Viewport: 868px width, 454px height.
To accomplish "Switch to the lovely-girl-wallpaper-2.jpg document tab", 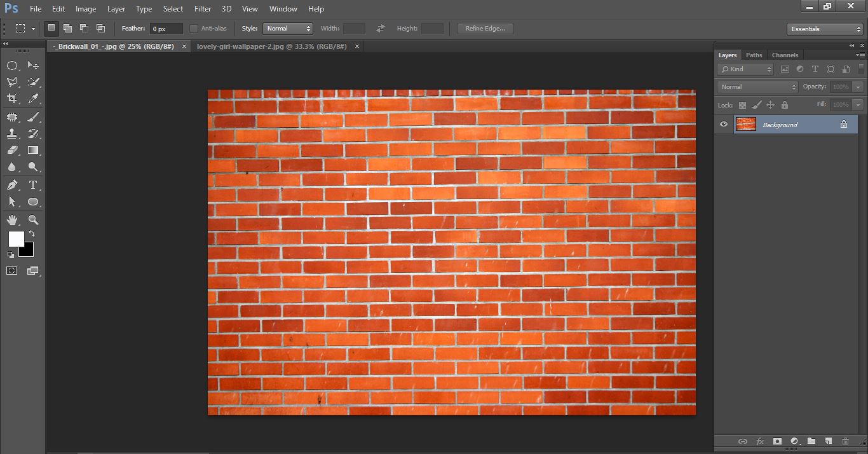I will (x=272, y=46).
